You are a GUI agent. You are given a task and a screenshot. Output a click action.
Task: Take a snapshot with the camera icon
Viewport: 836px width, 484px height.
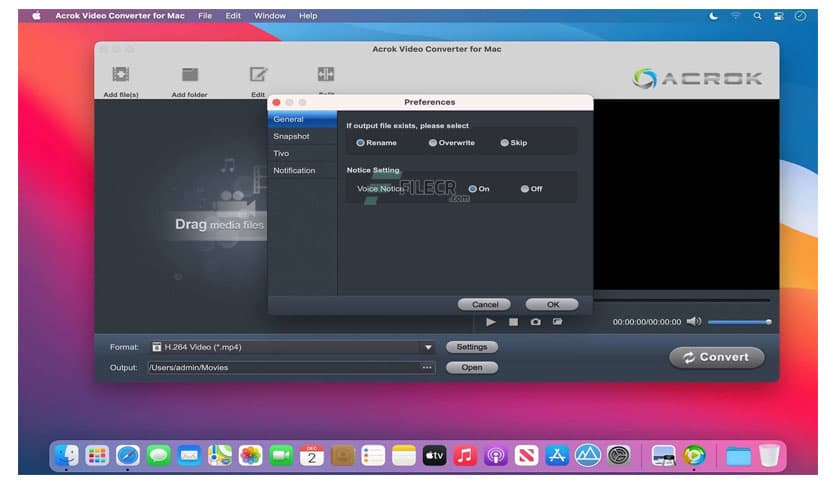[535, 322]
